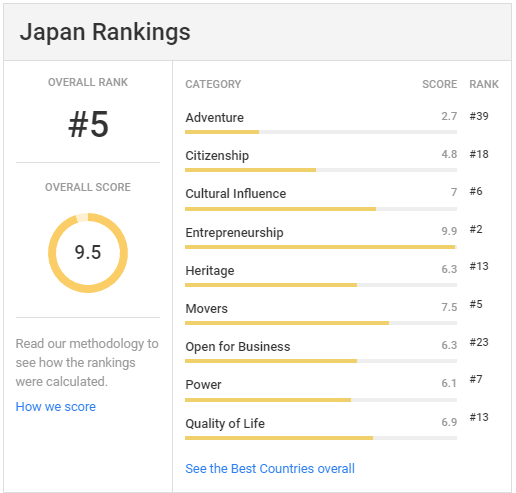
Task: Open the Heritage category
Action: pos(210,271)
